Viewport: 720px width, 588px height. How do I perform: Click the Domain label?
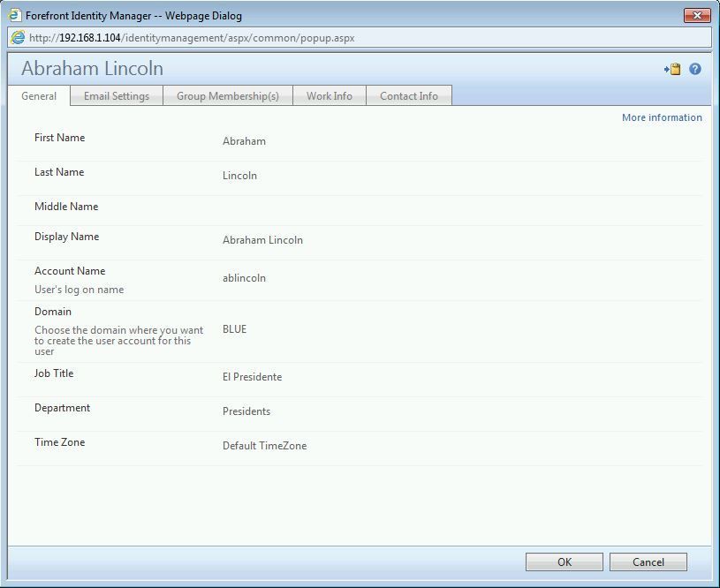(x=53, y=312)
